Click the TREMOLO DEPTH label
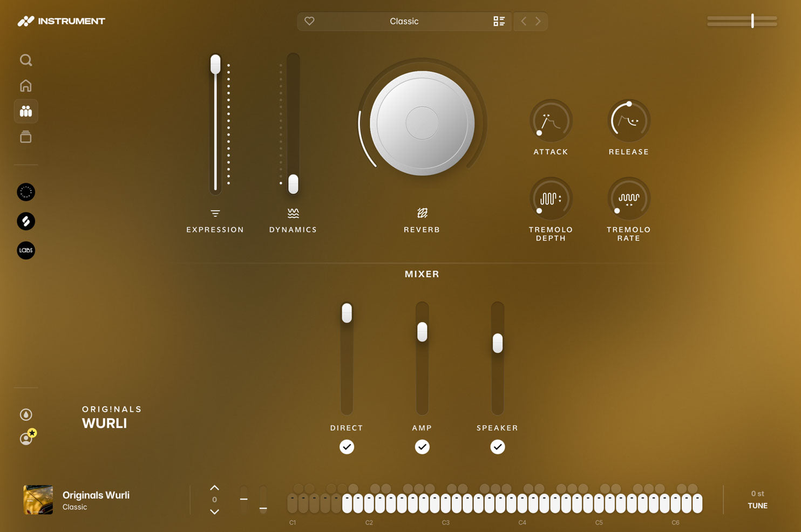 551,234
